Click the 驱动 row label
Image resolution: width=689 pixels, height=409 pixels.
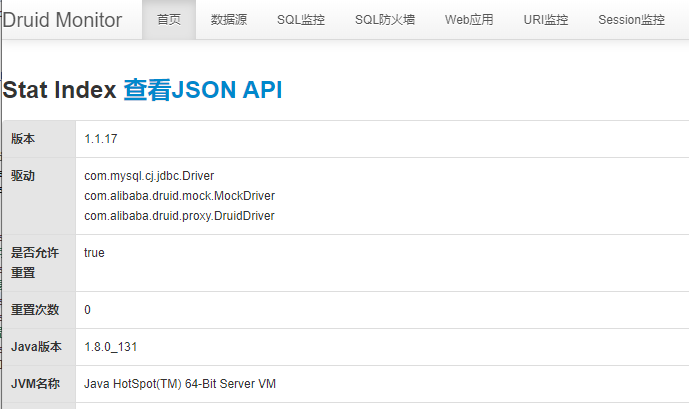(23, 176)
